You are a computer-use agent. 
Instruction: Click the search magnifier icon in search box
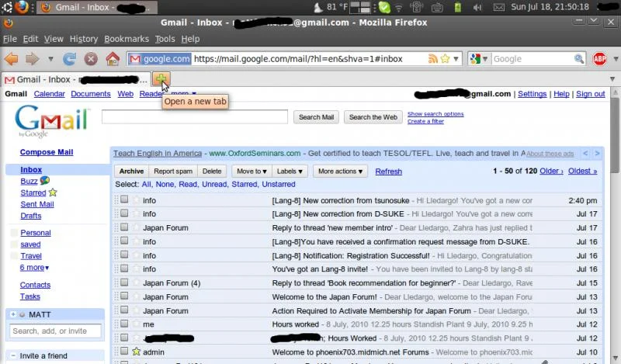[579, 59]
